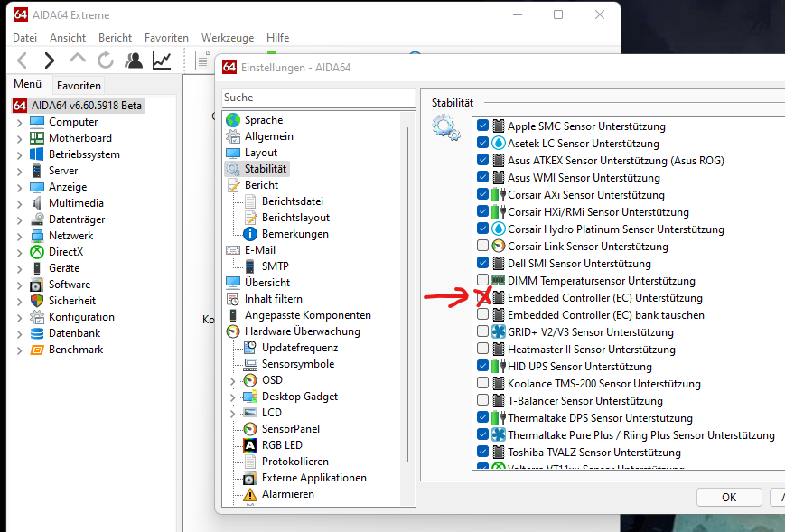This screenshot has height=532, width=785.
Task: Select Motherboard icon in main tree
Action: pos(37,138)
